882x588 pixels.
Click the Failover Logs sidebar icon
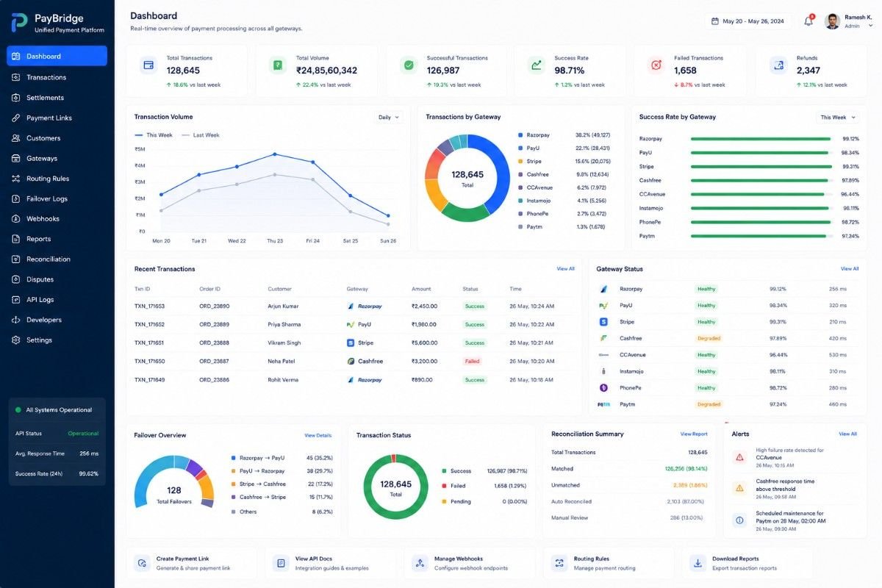(x=16, y=198)
